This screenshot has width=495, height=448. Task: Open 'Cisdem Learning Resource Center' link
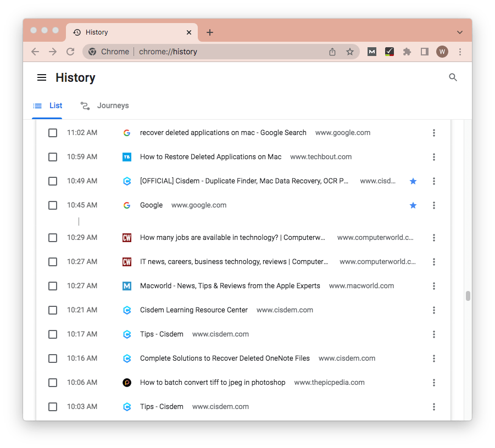(194, 310)
